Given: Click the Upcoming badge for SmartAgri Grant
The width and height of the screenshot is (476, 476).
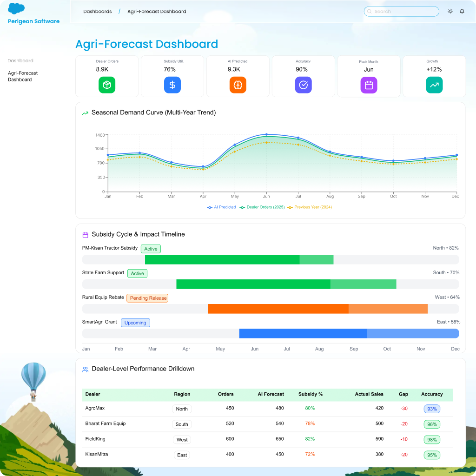Looking at the screenshot, I should pyautogui.click(x=135, y=323).
